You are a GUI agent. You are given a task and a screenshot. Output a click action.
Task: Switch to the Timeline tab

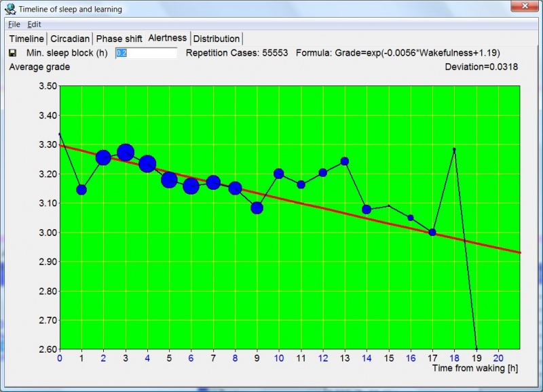pyautogui.click(x=26, y=39)
